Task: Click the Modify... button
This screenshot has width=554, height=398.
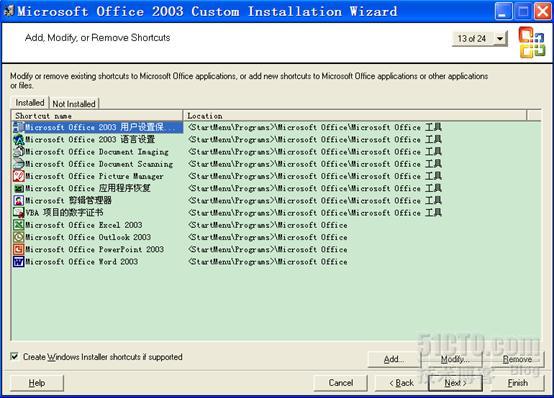Action: [x=455, y=359]
